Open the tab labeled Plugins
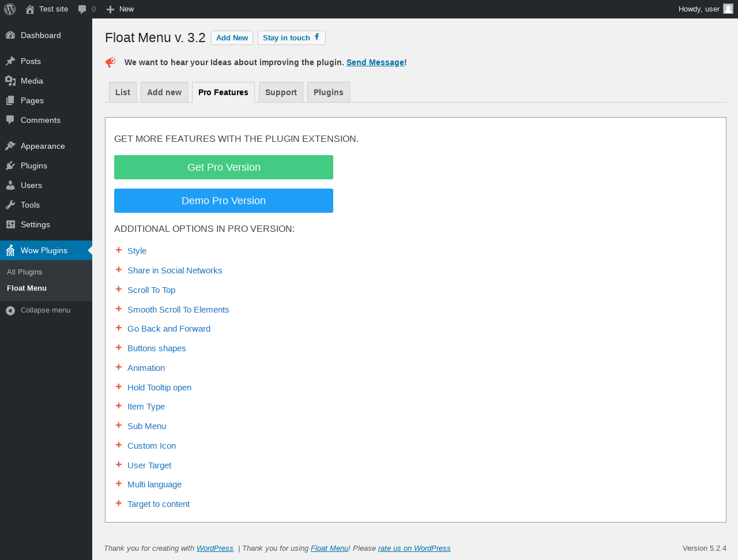This screenshot has width=738, height=560. [x=329, y=92]
